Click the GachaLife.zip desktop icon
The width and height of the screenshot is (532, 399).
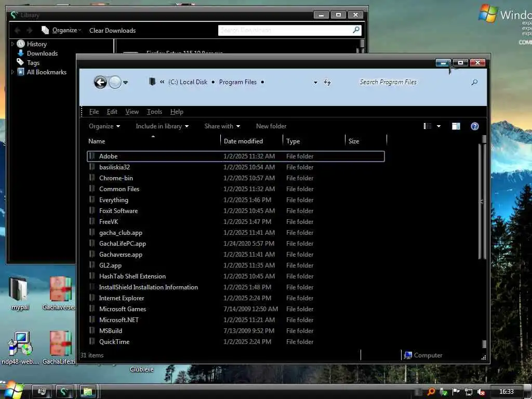60,348
